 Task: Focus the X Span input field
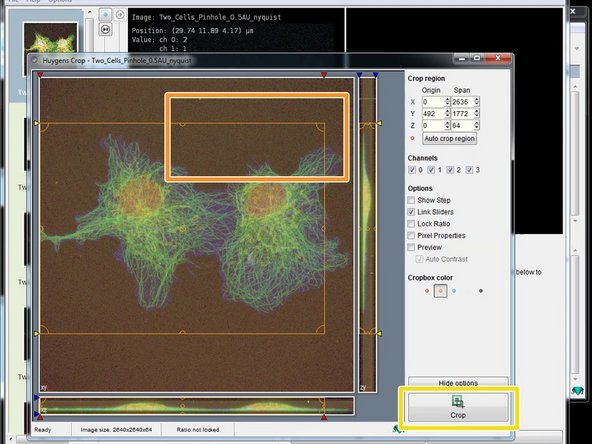(462, 102)
